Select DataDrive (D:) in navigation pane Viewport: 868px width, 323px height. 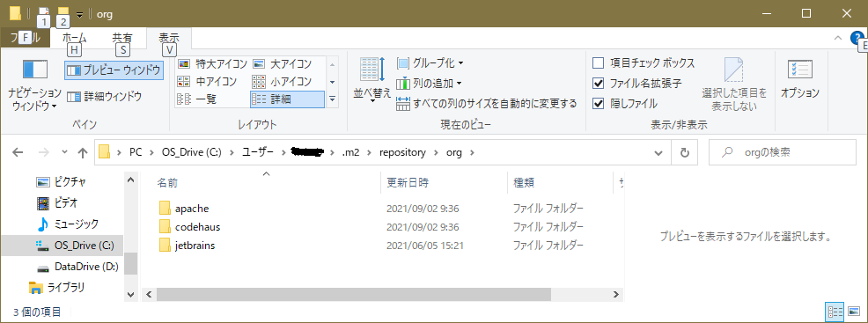77,267
